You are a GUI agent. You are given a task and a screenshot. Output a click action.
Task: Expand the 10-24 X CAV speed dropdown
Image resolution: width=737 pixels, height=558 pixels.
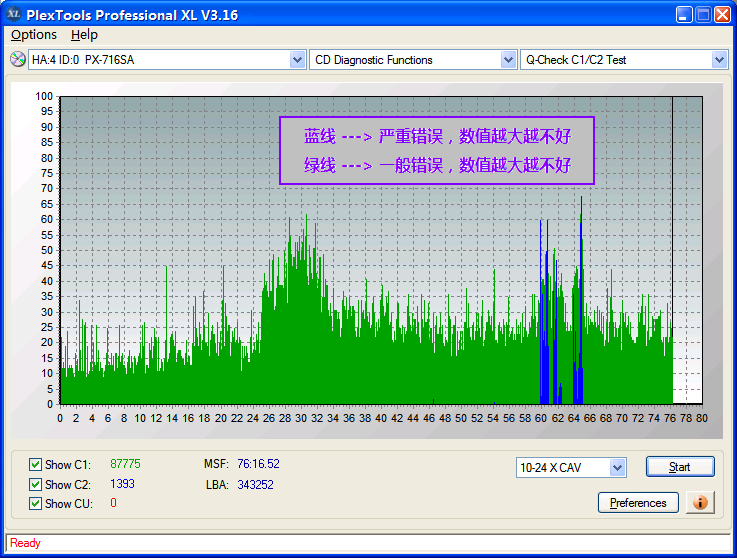617,468
